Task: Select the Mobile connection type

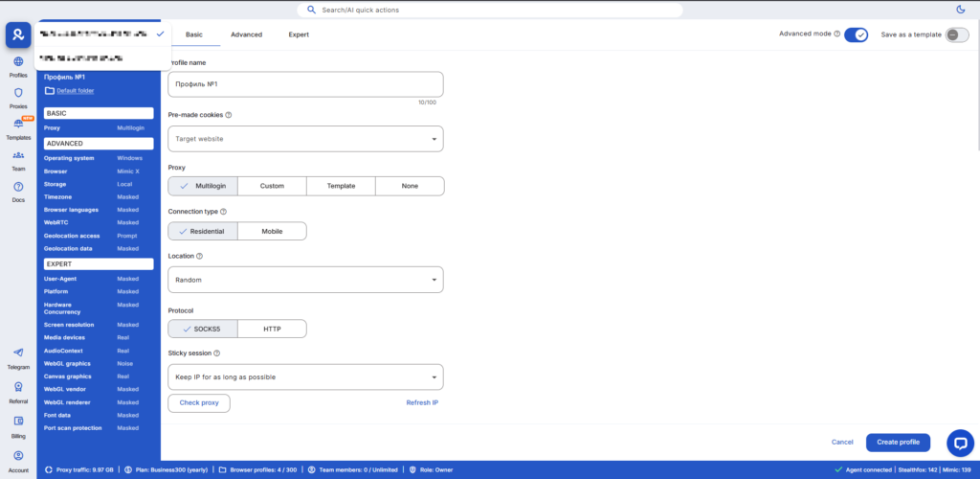Action: (x=272, y=231)
